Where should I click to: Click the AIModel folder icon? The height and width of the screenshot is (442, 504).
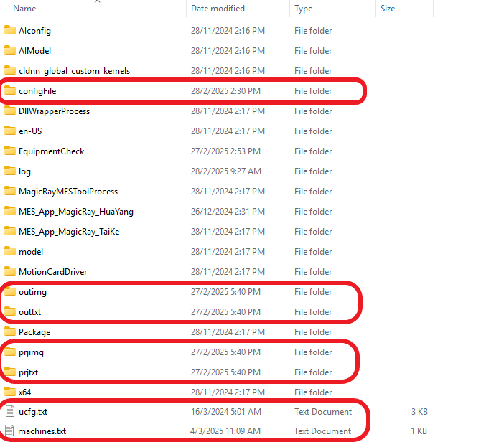tap(10, 50)
